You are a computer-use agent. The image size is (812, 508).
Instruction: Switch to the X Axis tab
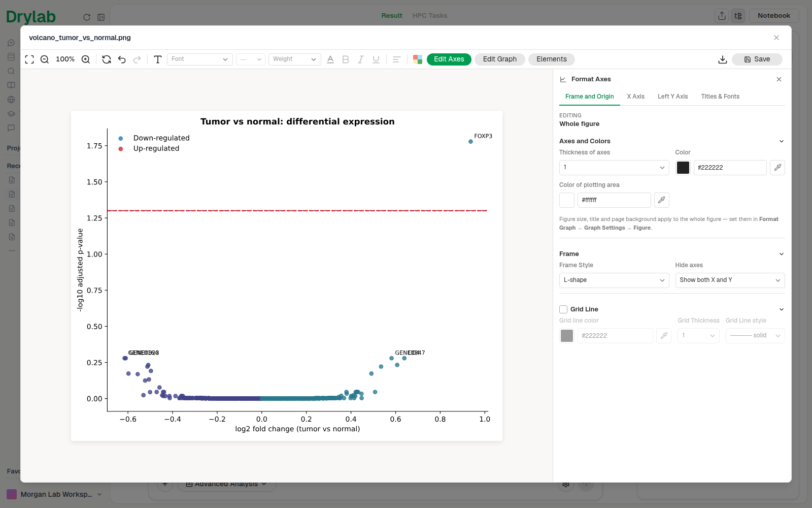pyautogui.click(x=635, y=97)
